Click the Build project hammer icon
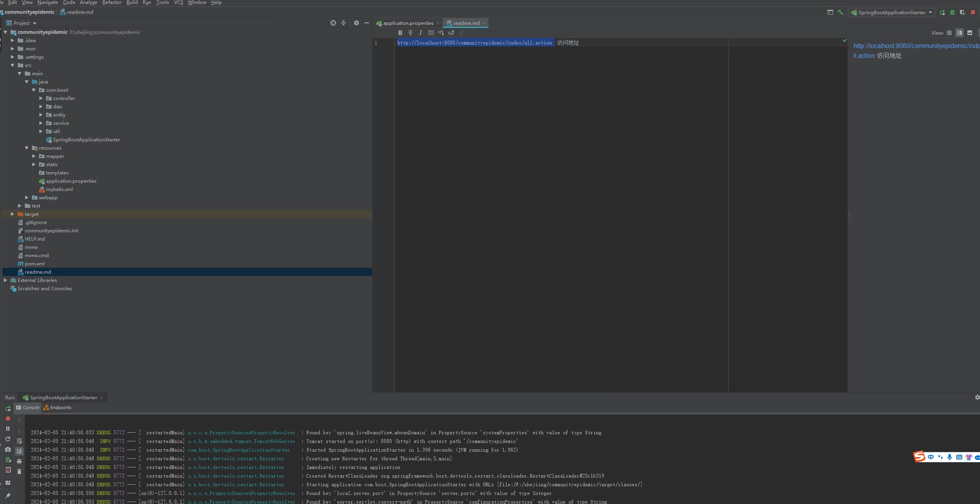This screenshot has height=504, width=980. pyautogui.click(x=840, y=12)
